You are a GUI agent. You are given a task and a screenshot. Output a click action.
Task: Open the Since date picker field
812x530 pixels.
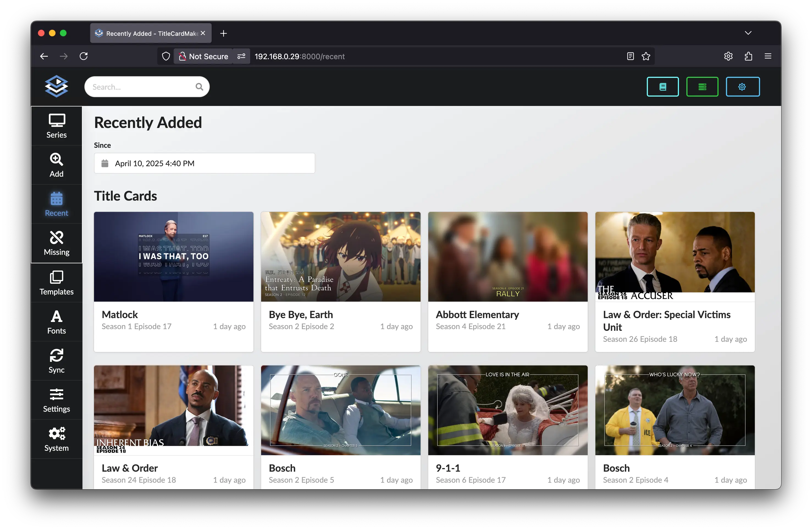tap(204, 163)
